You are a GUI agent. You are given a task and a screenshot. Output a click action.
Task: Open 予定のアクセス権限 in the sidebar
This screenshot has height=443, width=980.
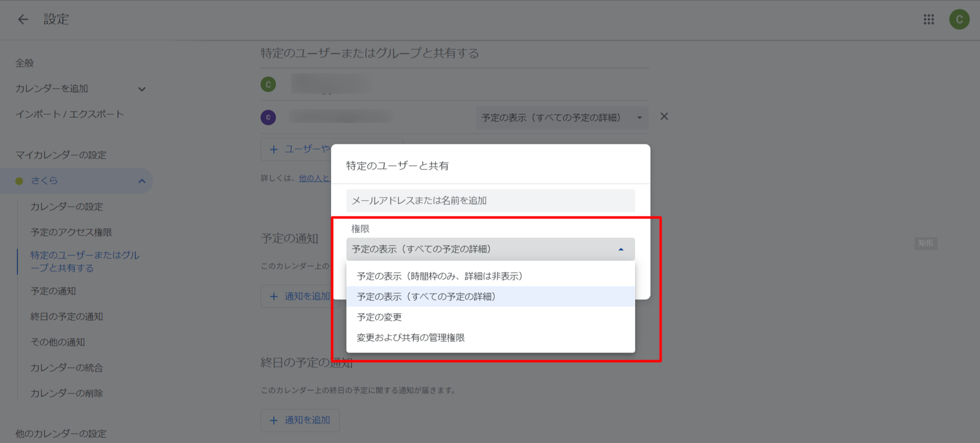point(71,232)
